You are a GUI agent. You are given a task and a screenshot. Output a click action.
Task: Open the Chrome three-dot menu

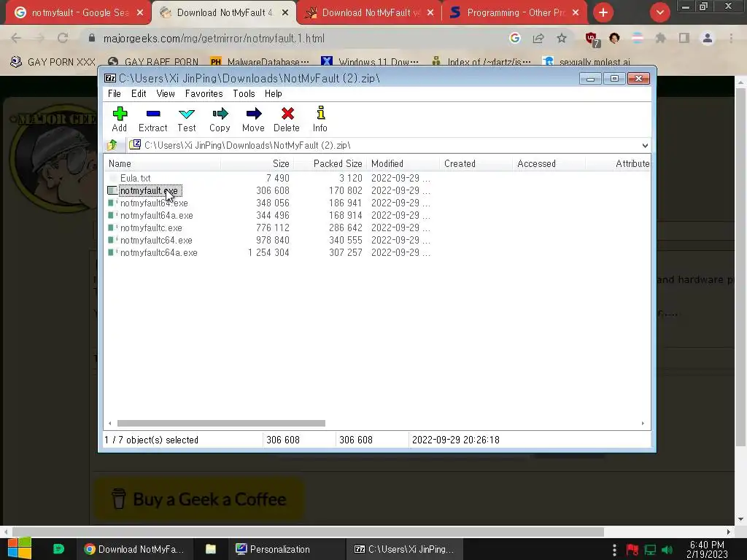coord(731,39)
